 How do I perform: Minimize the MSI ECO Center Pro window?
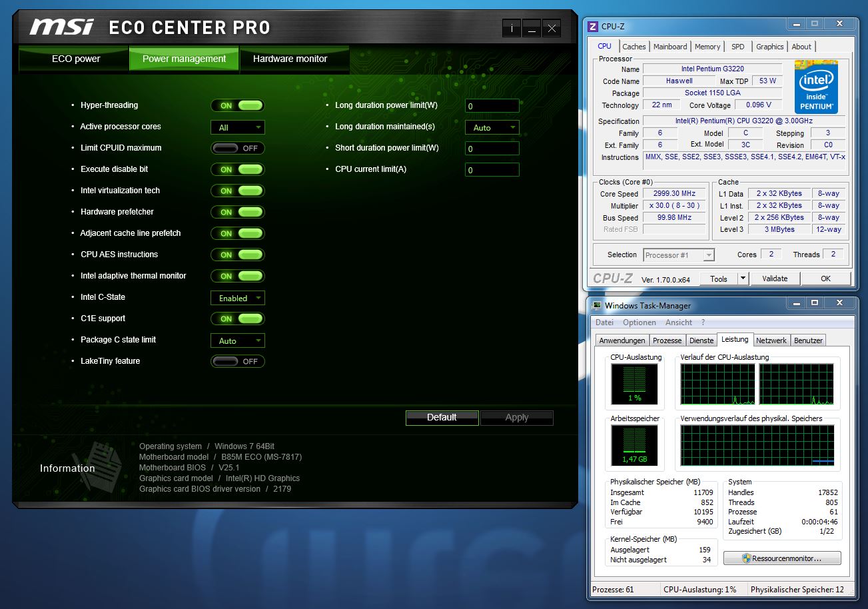(x=531, y=28)
